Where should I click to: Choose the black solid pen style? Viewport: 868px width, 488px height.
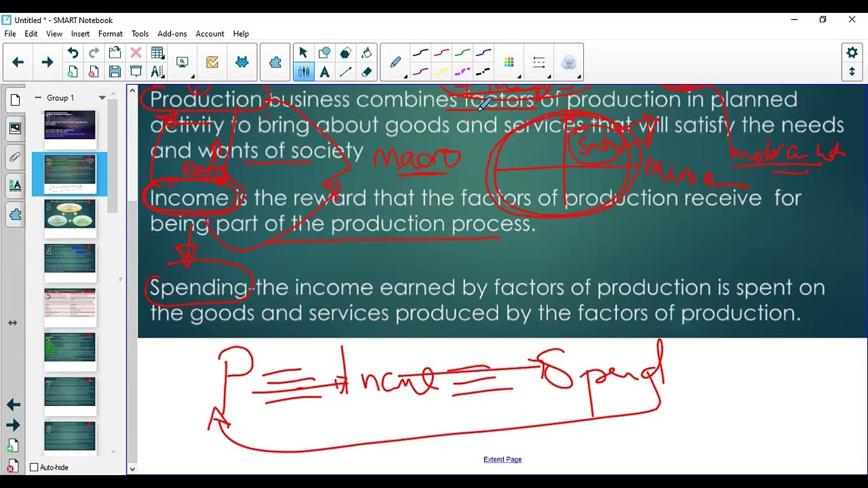(420, 53)
